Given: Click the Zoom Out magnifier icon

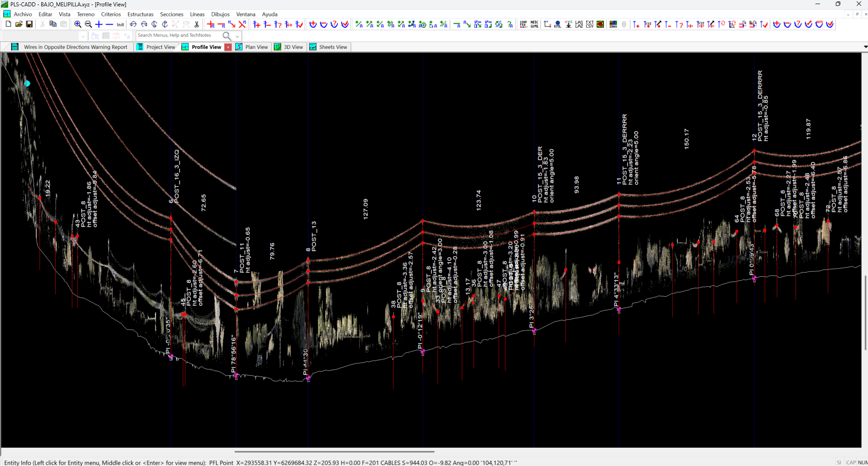Looking at the screenshot, I should click(x=88, y=25).
